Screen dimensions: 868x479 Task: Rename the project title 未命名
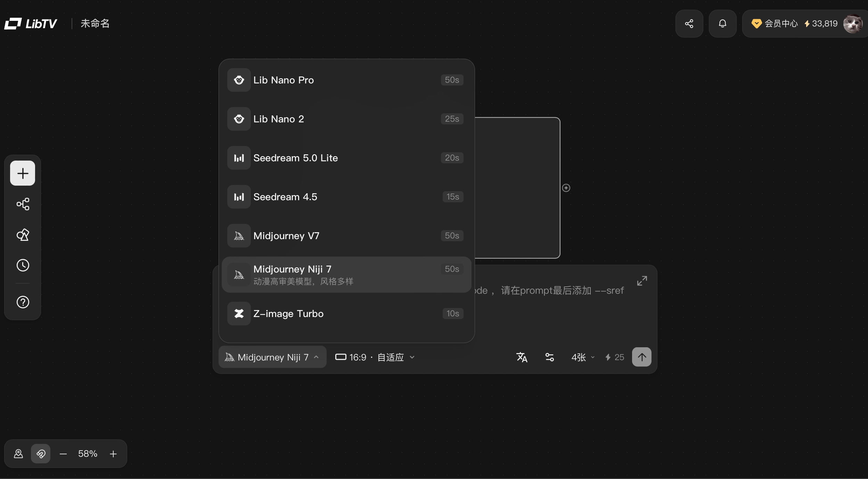pos(95,24)
